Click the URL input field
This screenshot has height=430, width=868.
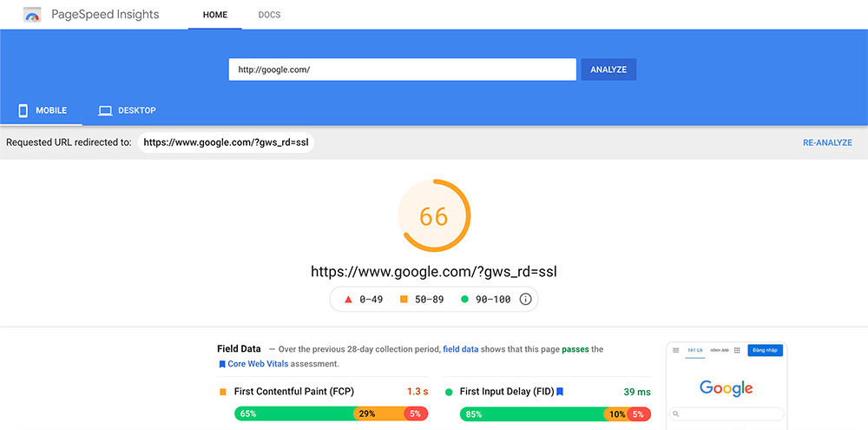402,69
